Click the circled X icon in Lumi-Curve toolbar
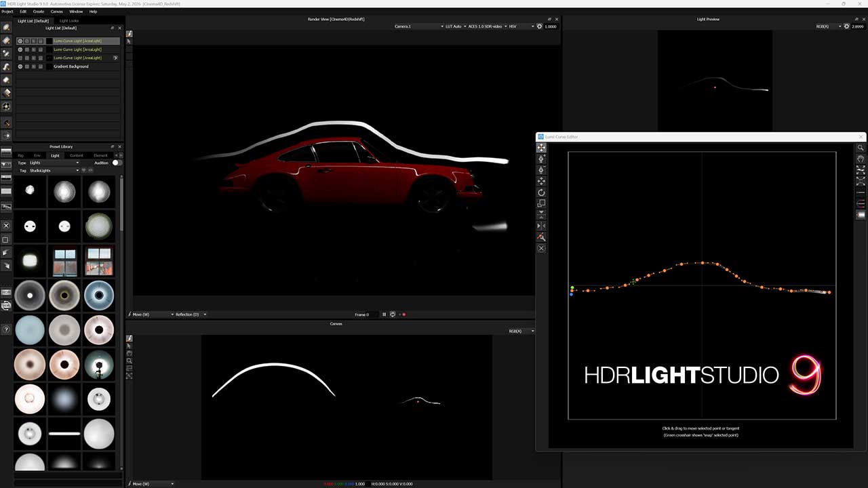The width and height of the screenshot is (868, 488). 541,249
